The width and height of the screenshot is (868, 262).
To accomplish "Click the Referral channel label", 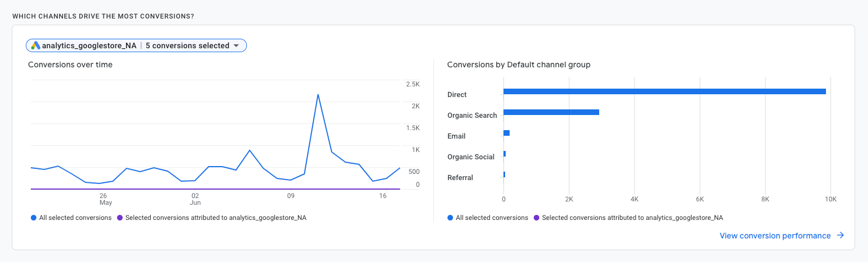I will click(460, 178).
